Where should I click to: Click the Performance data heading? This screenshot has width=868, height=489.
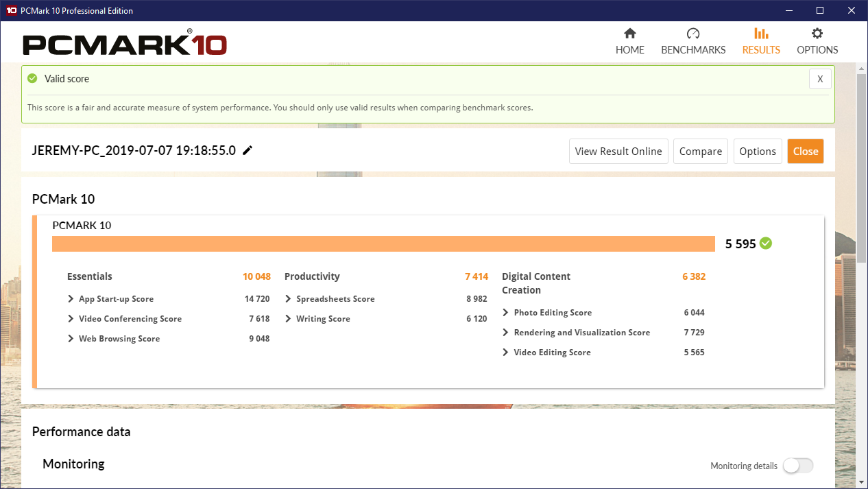pos(81,431)
